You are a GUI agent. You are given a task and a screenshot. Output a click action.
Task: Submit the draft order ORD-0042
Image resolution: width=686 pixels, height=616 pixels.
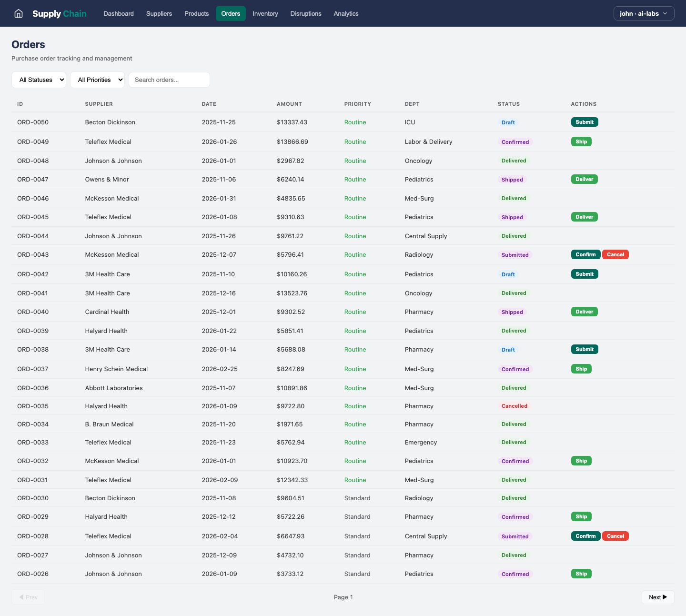click(585, 274)
